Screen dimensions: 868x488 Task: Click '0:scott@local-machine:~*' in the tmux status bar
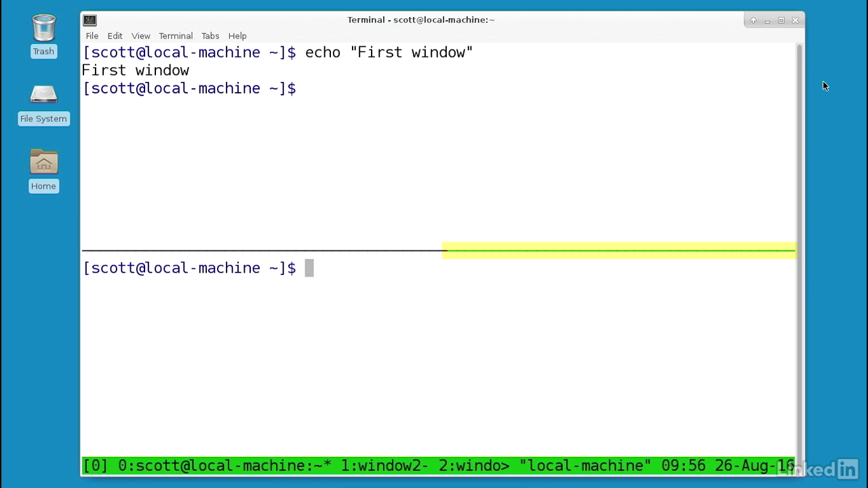(x=224, y=466)
